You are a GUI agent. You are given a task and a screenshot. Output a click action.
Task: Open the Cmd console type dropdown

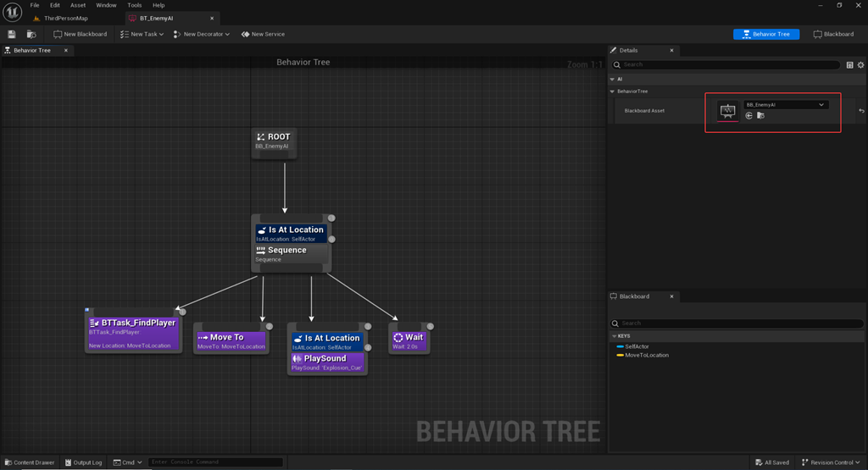pos(128,462)
